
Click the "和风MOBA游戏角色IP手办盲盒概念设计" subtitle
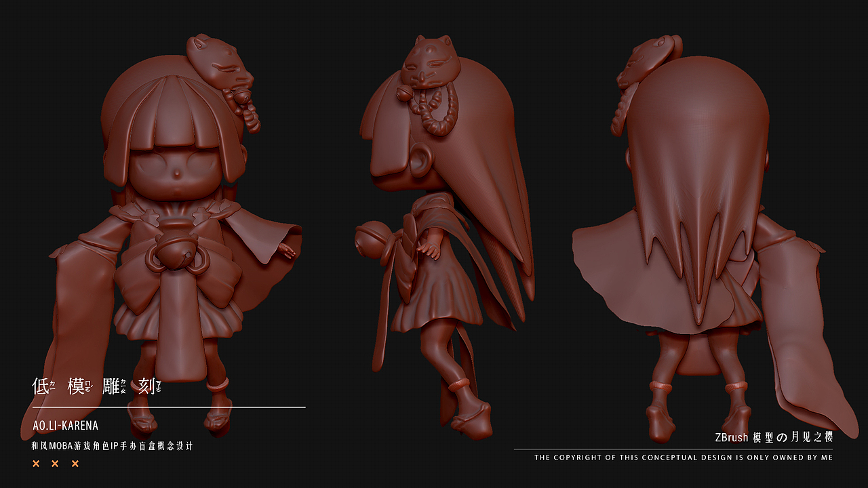(113, 446)
